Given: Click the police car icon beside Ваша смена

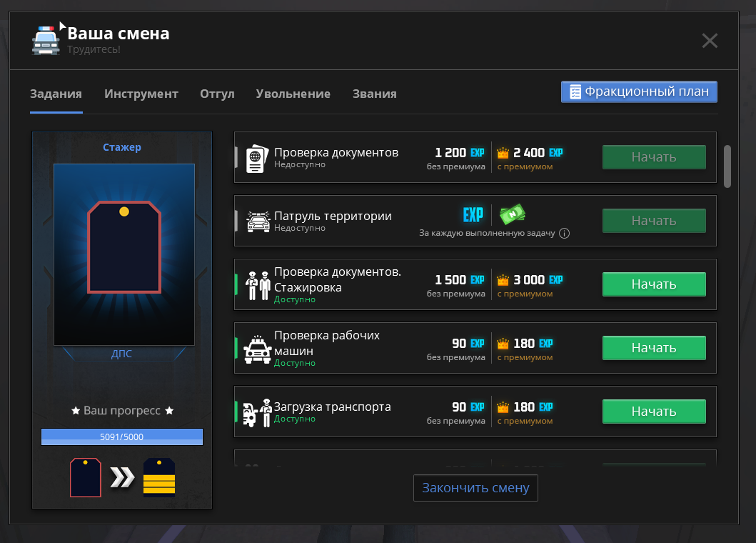Looking at the screenshot, I should click(46, 41).
